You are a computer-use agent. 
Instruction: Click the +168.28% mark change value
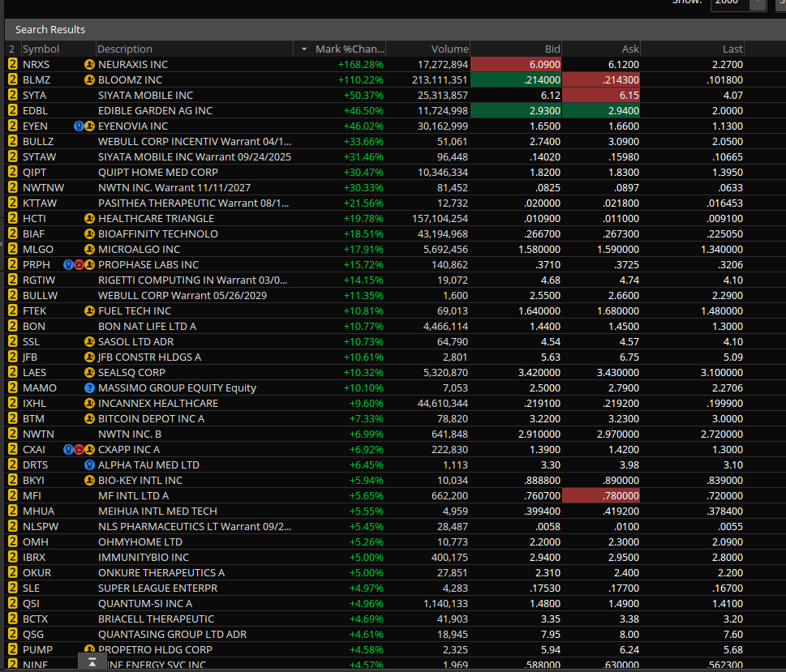click(360, 65)
